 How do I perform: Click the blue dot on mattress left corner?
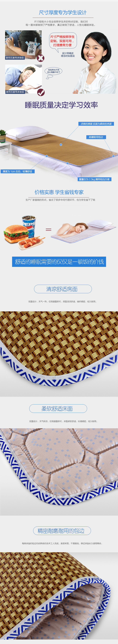click(x=47, y=156)
